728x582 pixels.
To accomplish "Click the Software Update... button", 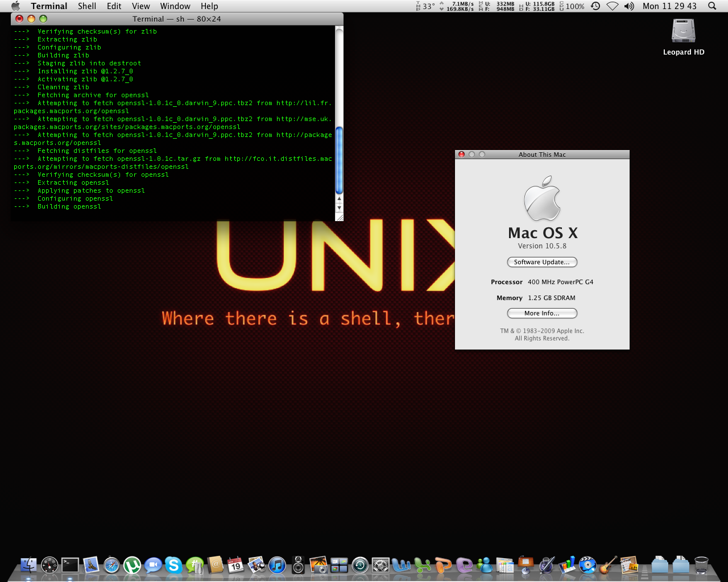I will tap(542, 262).
